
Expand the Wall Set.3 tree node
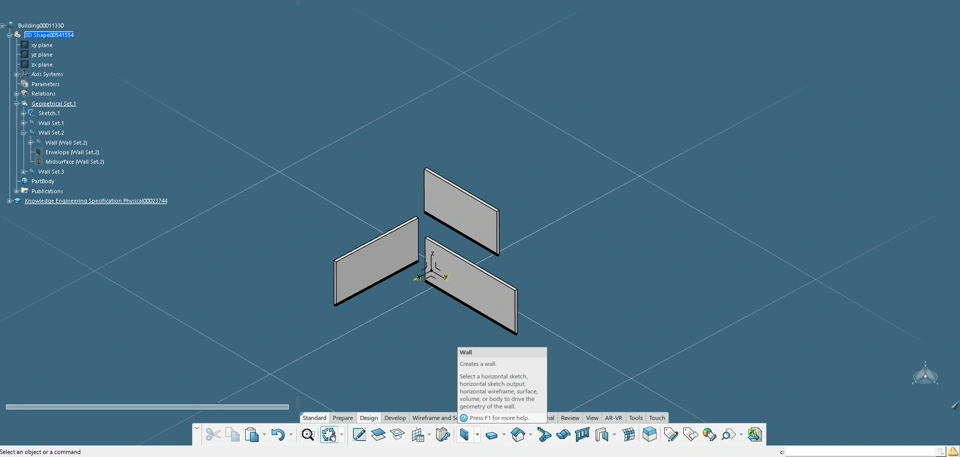[24, 172]
